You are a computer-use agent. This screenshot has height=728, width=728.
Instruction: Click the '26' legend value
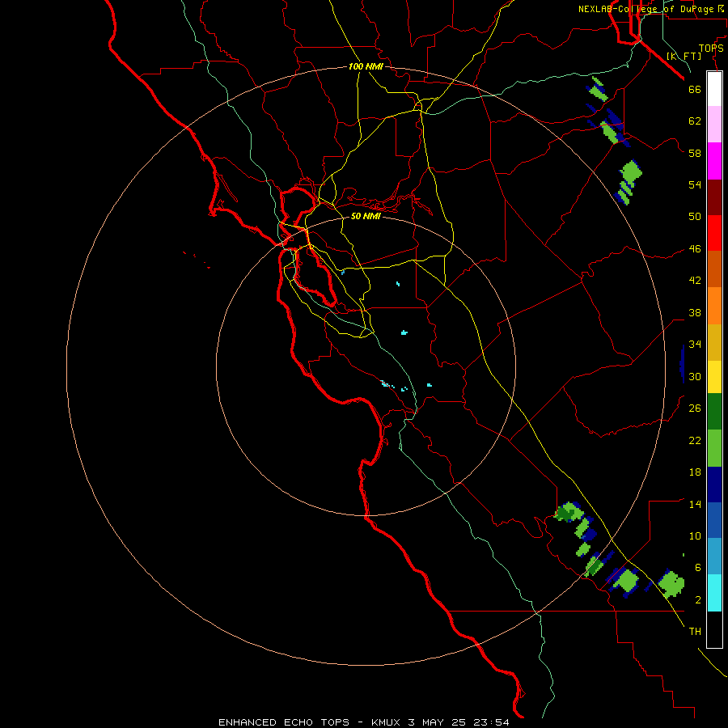click(x=695, y=408)
